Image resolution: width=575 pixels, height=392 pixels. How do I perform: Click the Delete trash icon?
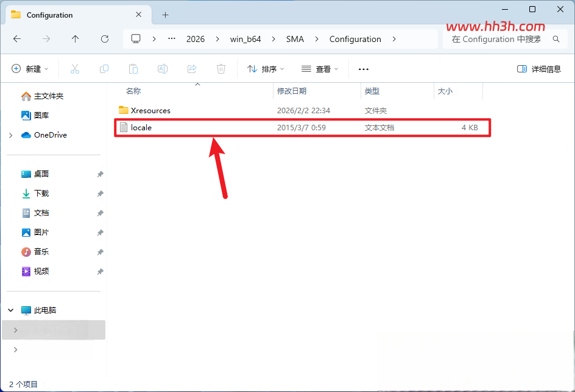click(221, 69)
